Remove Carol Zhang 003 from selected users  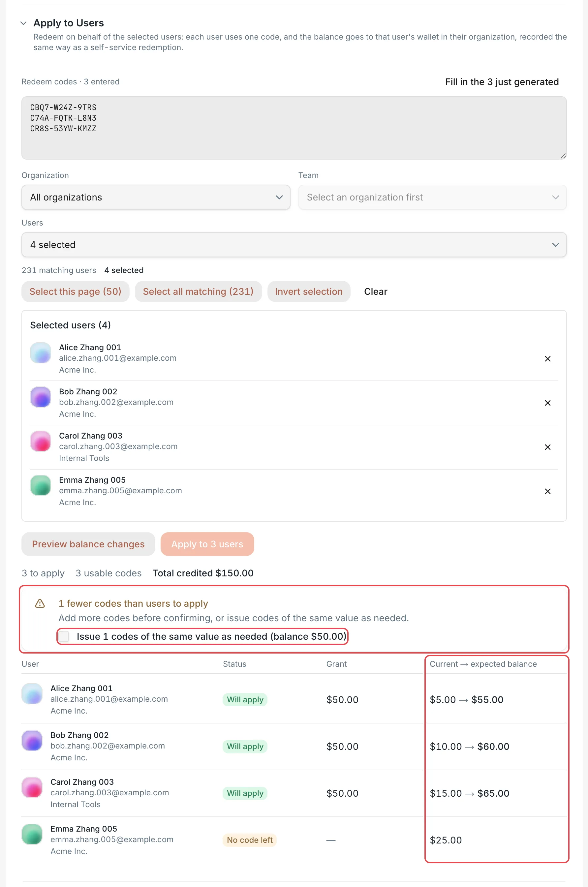pyautogui.click(x=547, y=447)
